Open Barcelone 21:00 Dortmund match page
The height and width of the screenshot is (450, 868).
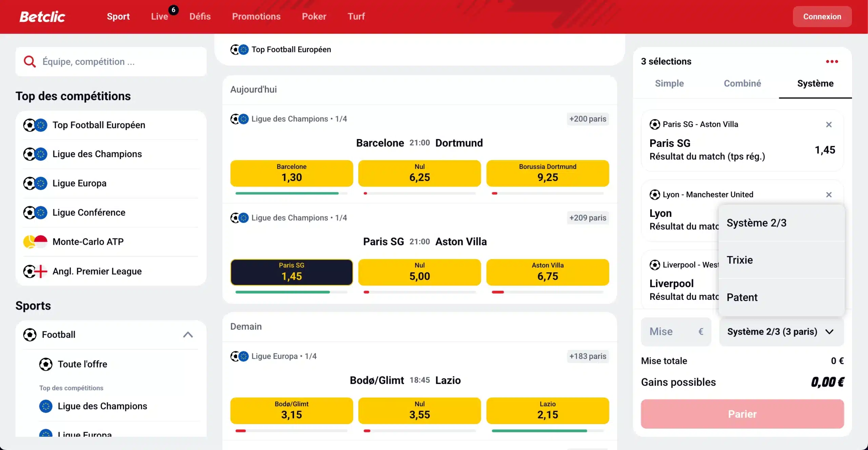(x=419, y=143)
